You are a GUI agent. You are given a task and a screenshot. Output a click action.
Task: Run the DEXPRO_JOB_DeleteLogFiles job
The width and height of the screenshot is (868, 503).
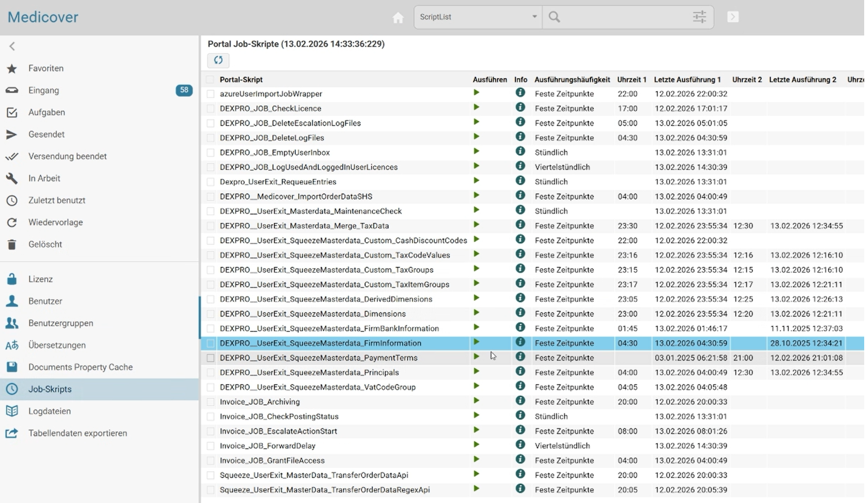476,137
